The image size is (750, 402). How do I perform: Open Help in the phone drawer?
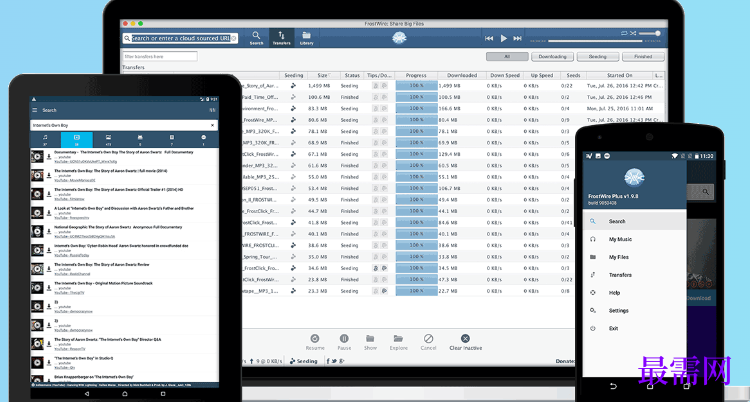(x=634, y=292)
